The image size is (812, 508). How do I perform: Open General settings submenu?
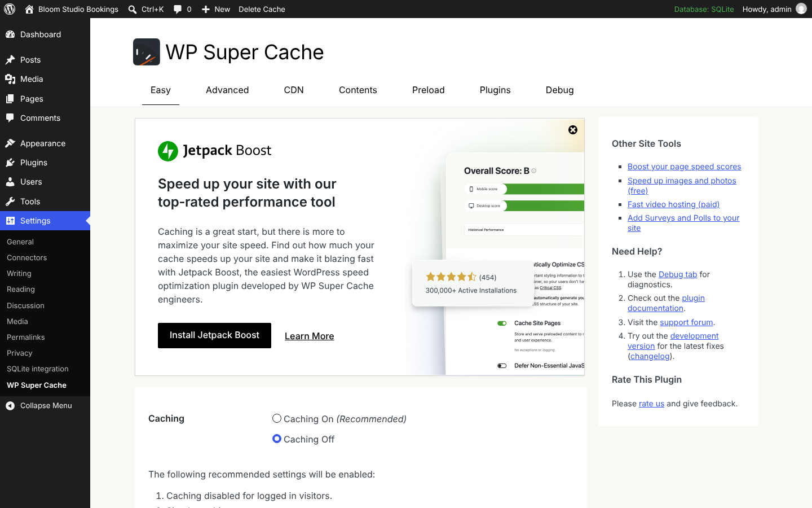point(45,242)
